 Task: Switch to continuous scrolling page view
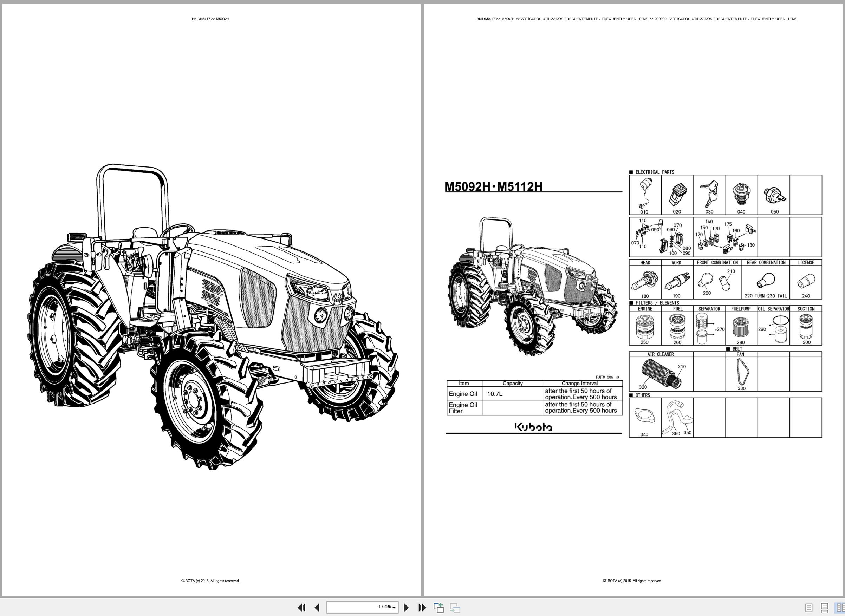(825, 608)
